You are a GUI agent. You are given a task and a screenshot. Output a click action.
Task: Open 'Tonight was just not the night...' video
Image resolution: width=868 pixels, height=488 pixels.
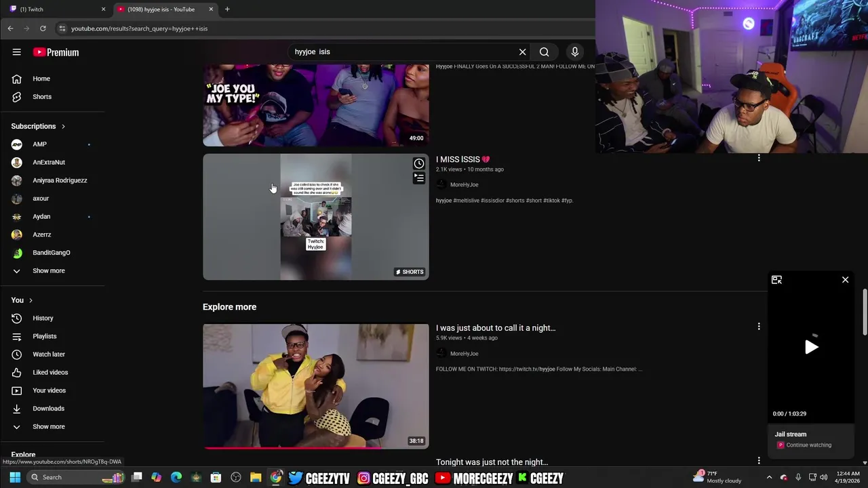coord(492,462)
